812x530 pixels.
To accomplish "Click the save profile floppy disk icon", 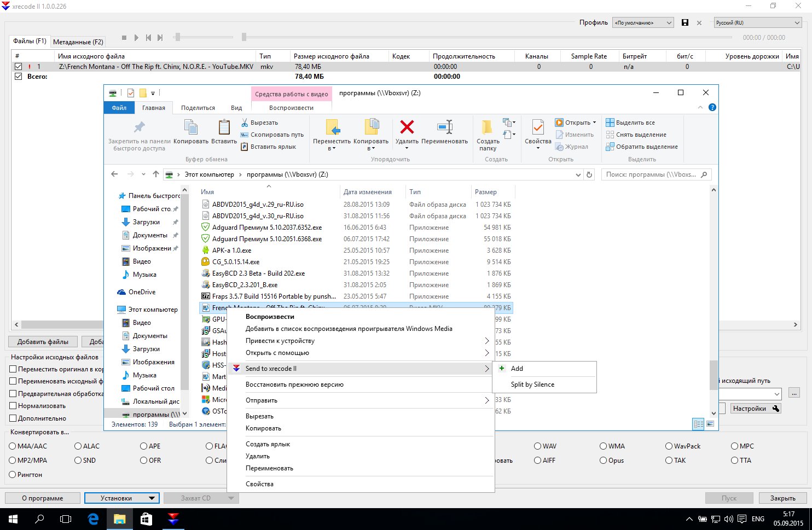I will point(685,22).
